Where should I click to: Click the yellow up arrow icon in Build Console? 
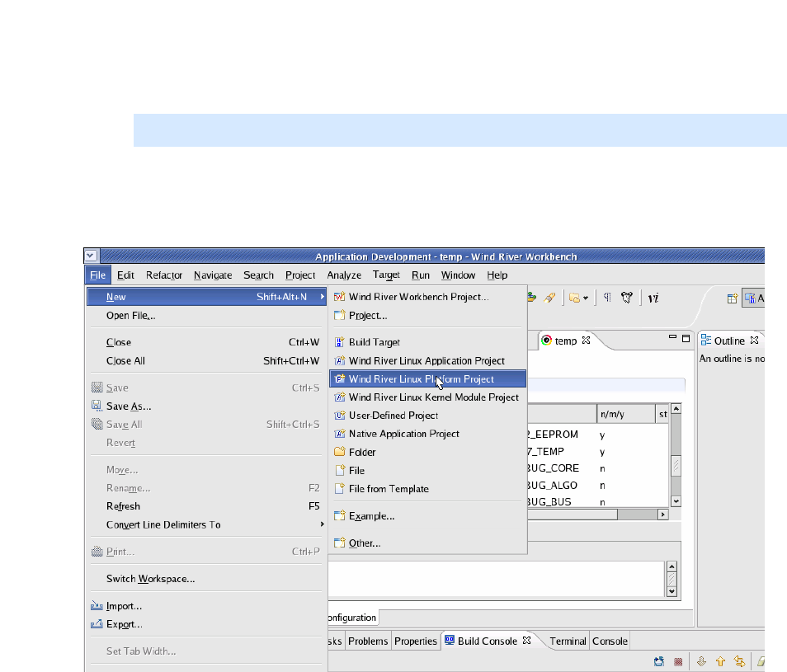tap(721, 662)
